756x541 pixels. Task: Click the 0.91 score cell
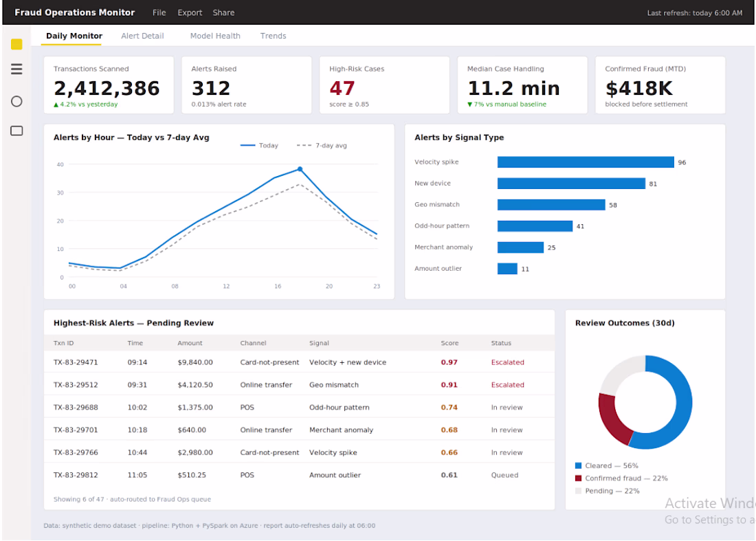449,385
